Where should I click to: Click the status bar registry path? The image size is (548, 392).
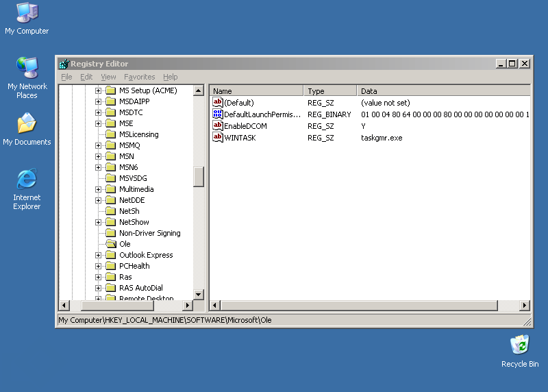tap(165, 320)
